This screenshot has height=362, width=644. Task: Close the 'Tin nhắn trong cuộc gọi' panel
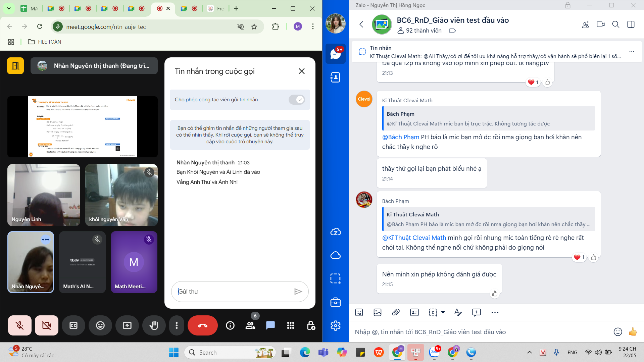[x=302, y=71]
